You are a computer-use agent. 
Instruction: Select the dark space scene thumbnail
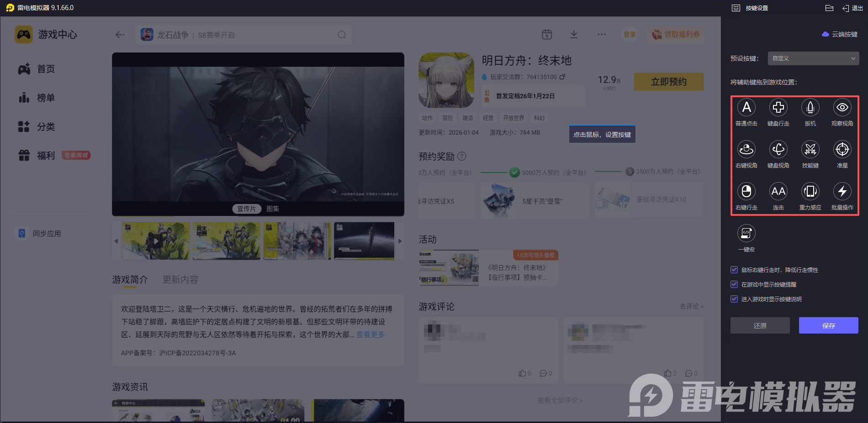364,241
